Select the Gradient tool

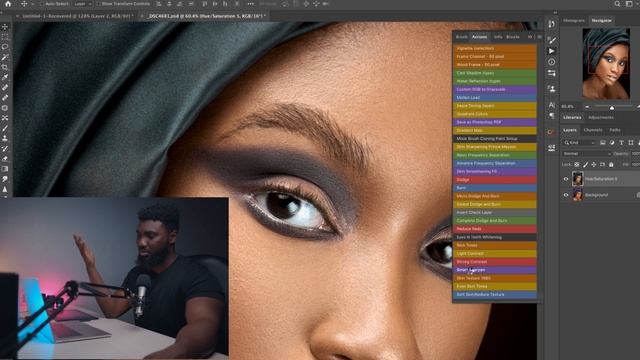click(5, 169)
